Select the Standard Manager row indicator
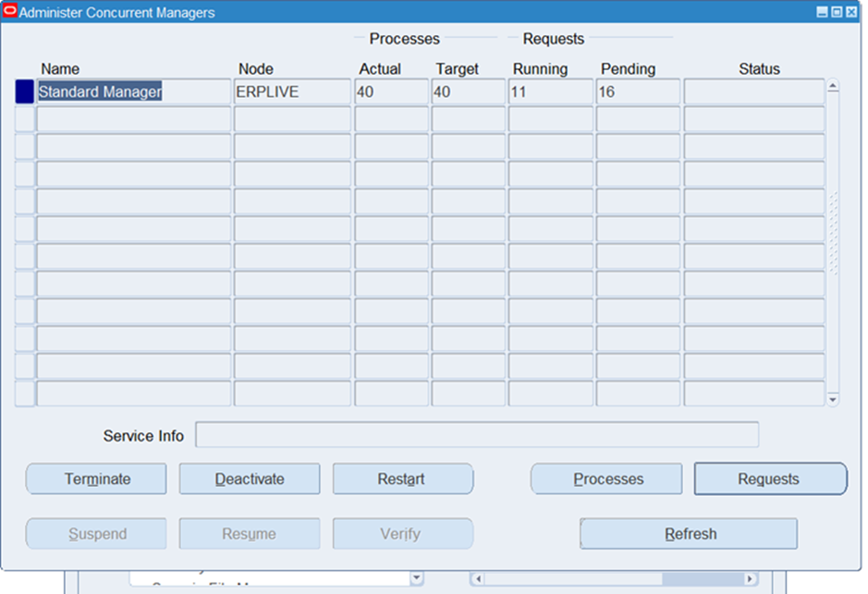 click(x=25, y=92)
